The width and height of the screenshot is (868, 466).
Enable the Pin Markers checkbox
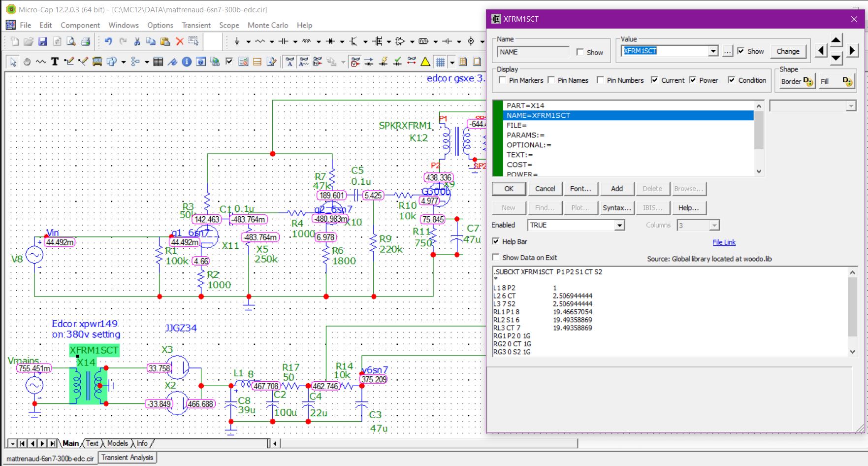click(x=502, y=80)
